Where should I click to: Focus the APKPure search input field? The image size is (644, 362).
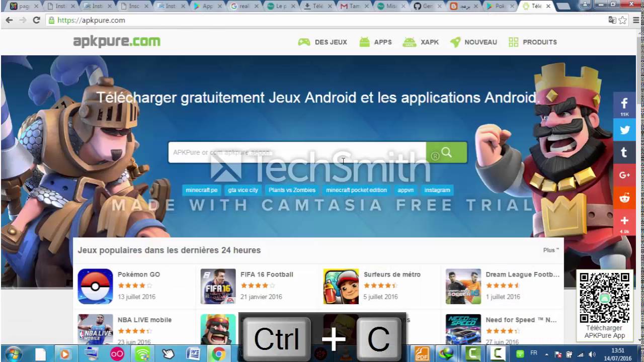(297, 152)
